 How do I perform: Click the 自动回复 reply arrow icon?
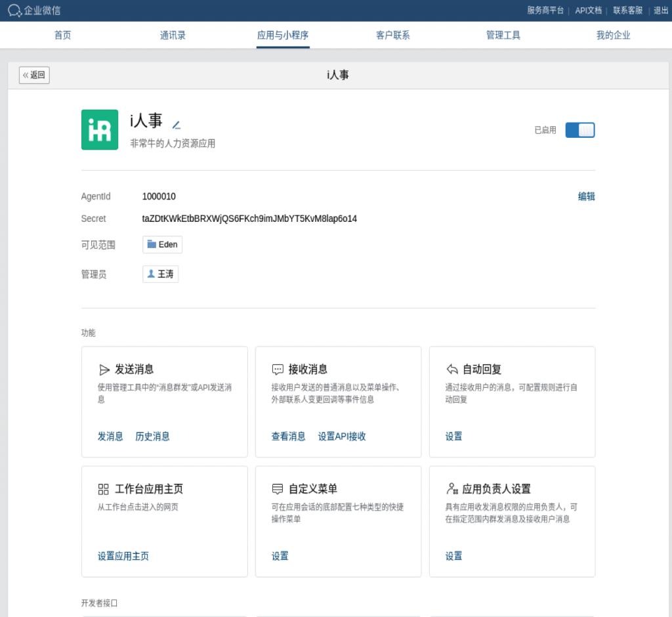[451, 369]
